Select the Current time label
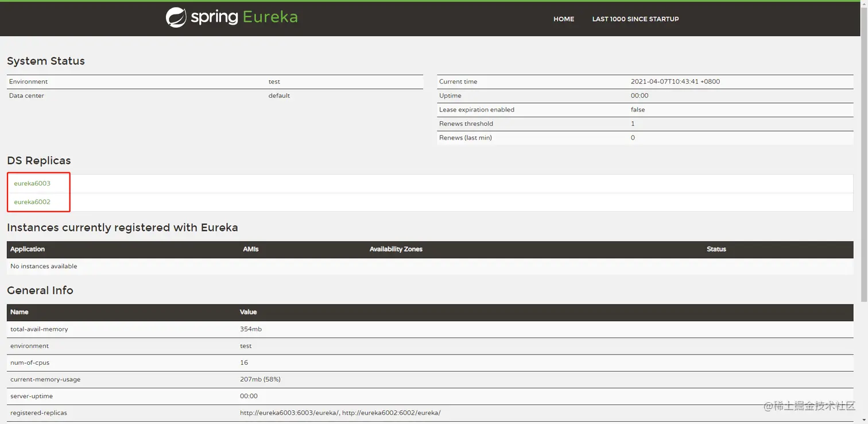The height and width of the screenshot is (424, 868). [458, 82]
